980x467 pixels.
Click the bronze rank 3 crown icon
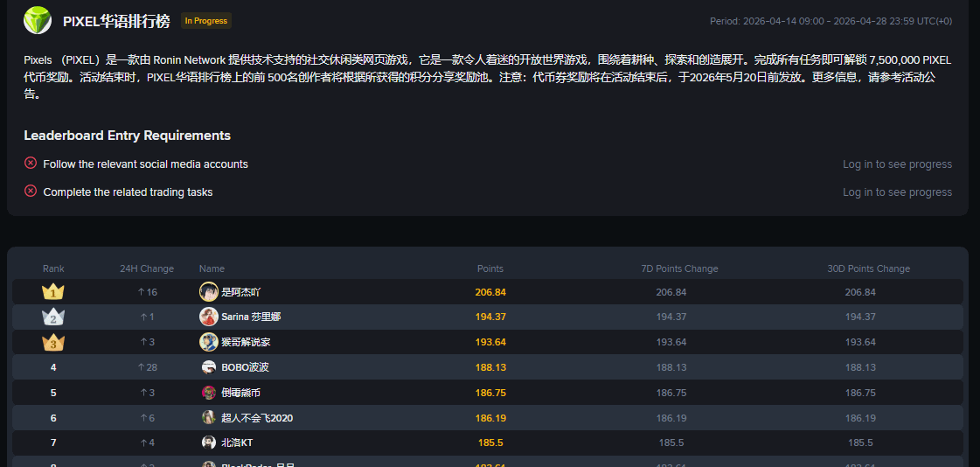tap(53, 342)
